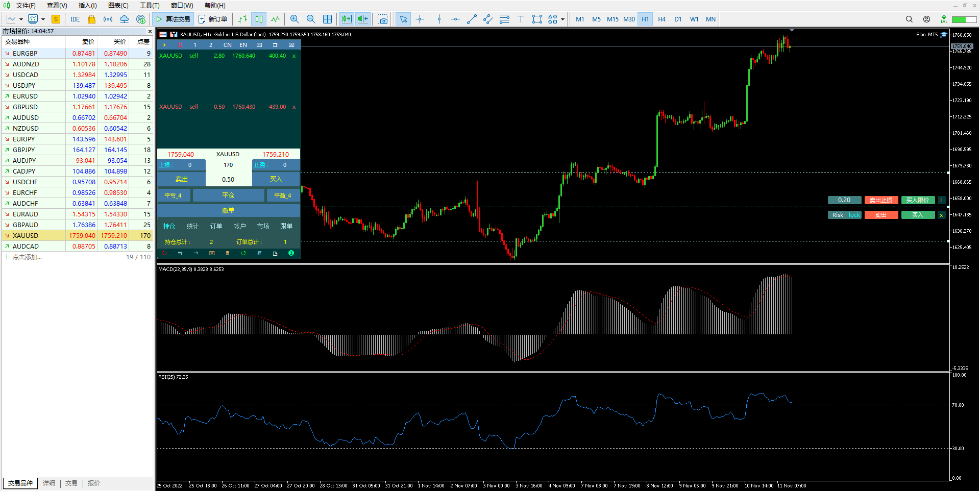Close the 2.80 XAUUSD sell position

[x=294, y=56]
